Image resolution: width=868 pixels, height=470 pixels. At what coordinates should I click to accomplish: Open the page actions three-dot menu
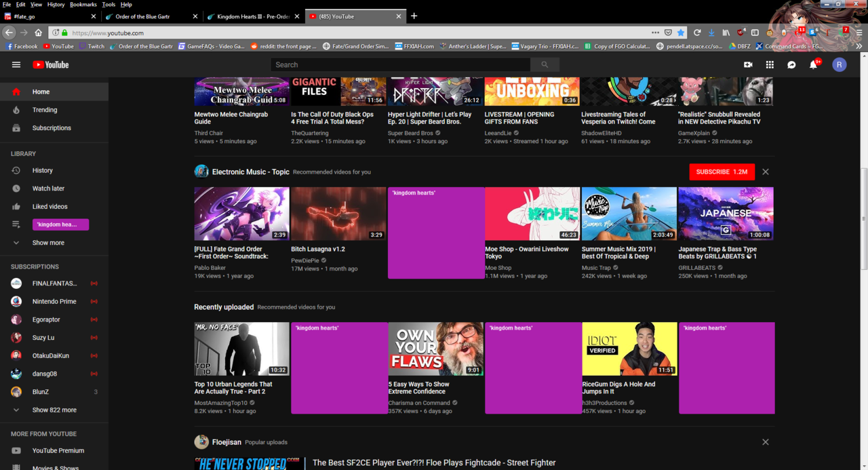[x=655, y=33]
